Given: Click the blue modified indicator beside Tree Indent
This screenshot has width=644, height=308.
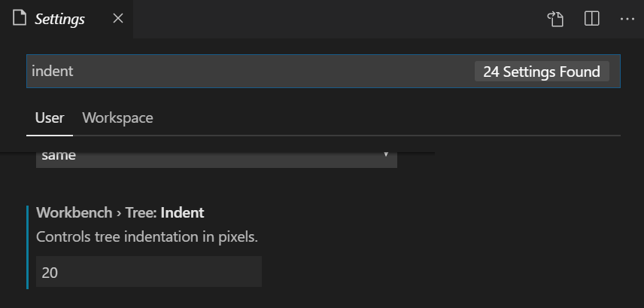Looking at the screenshot, I should (28, 247).
